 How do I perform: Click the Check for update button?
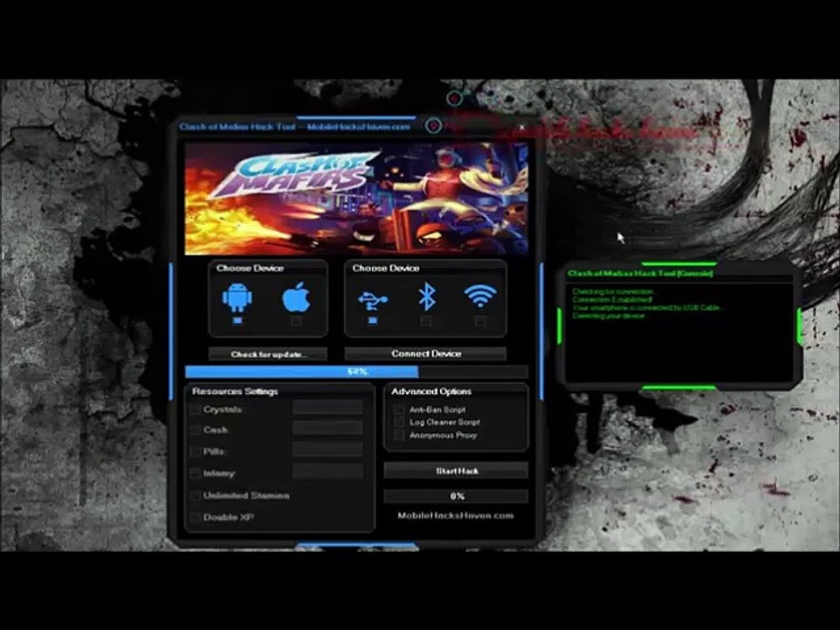point(268,354)
